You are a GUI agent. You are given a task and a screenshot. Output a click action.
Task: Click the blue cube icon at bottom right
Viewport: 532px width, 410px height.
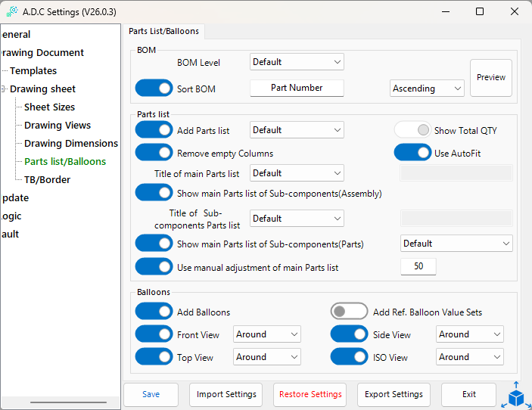coord(516,396)
